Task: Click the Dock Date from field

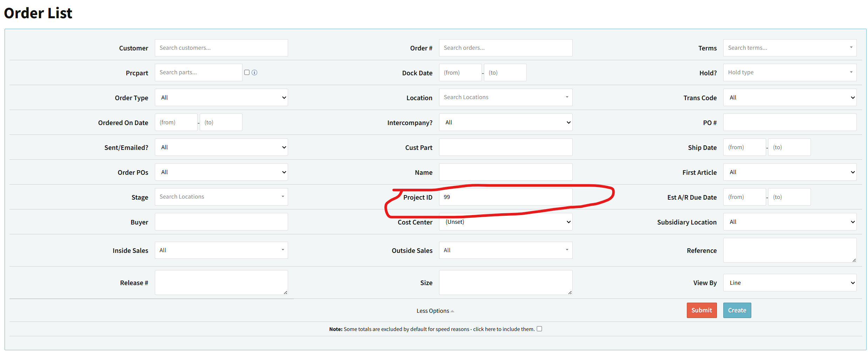Action: click(460, 73)
